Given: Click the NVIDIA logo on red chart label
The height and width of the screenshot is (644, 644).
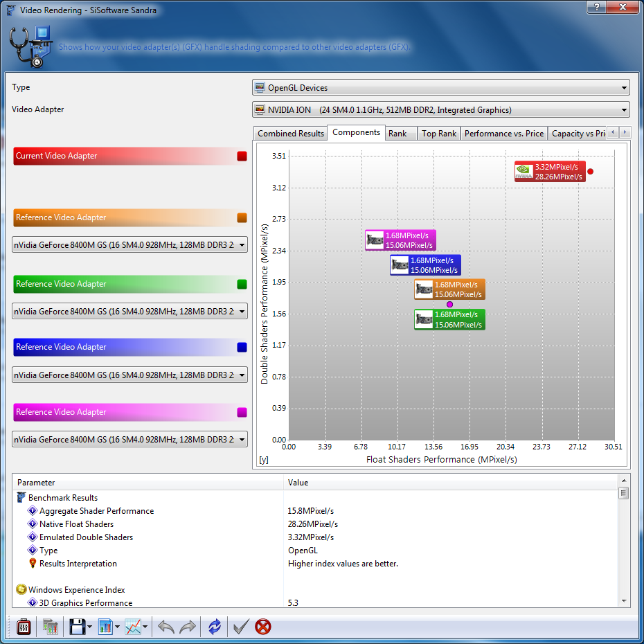Looking at the screenshot, I should [x=524, y=172].
